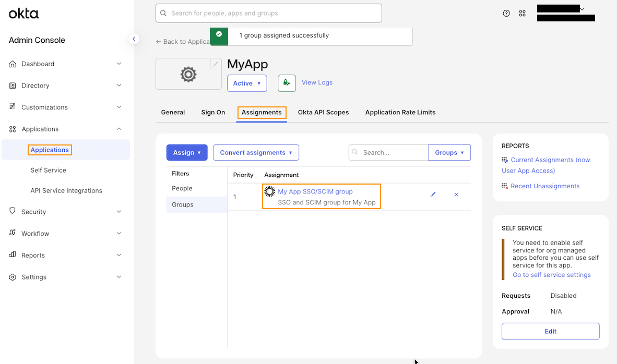This screenshot has height=364, width=617.
Task: Click the Dashboard home icon
Action: pyautogui.click(x=13, y=64)
